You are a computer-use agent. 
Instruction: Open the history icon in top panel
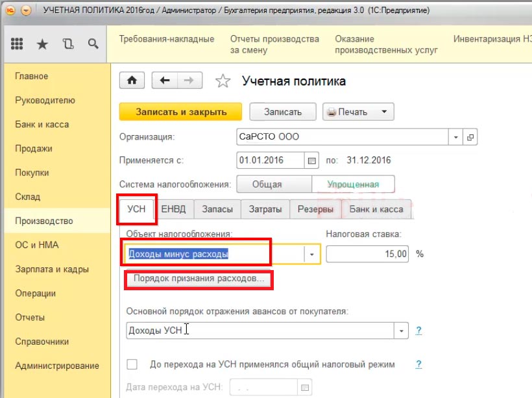(68, 44)
